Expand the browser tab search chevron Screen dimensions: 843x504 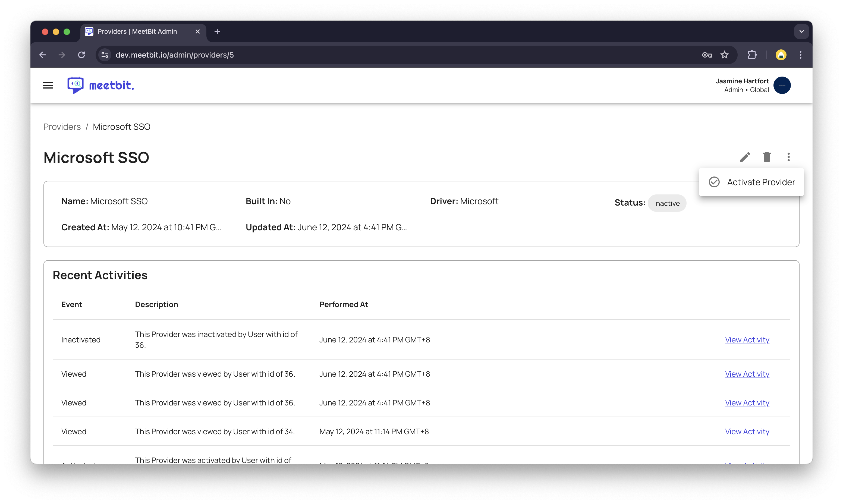coord(801,31)
